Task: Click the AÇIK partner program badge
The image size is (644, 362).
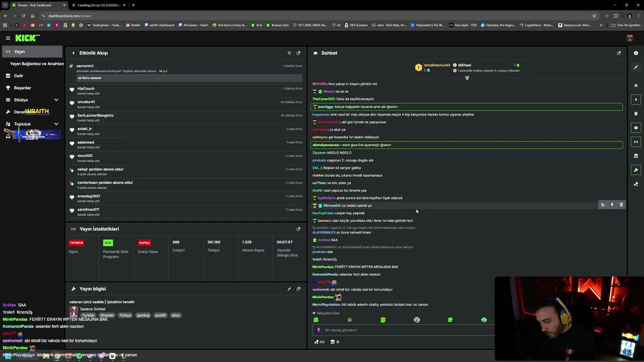Action: pos(108,243)
